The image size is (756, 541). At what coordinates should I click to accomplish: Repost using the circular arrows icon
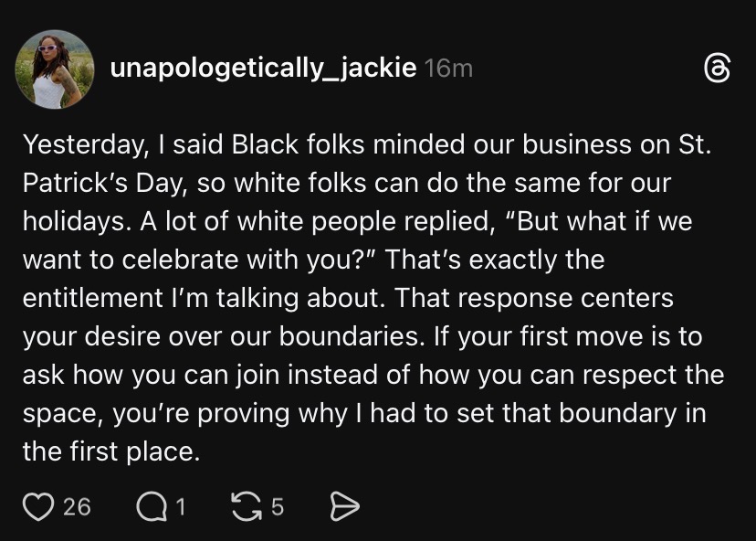[x=247, y=507]
